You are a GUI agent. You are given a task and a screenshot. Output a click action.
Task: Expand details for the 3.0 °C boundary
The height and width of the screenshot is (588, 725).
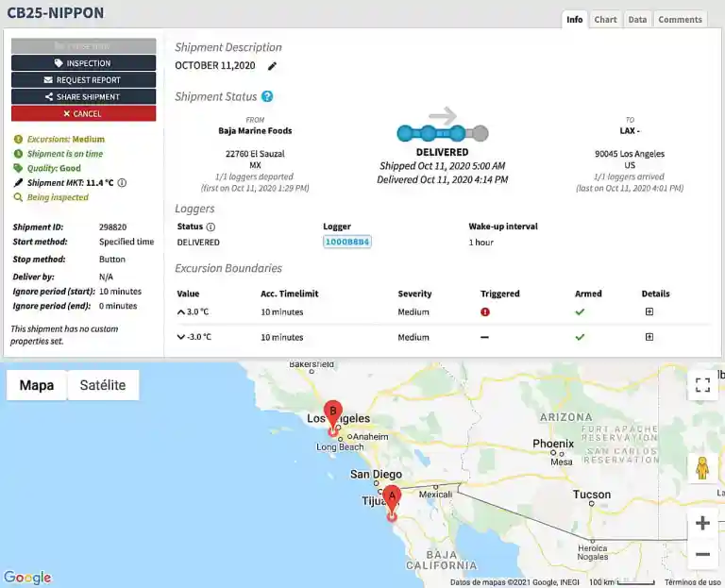coord(649,311)
